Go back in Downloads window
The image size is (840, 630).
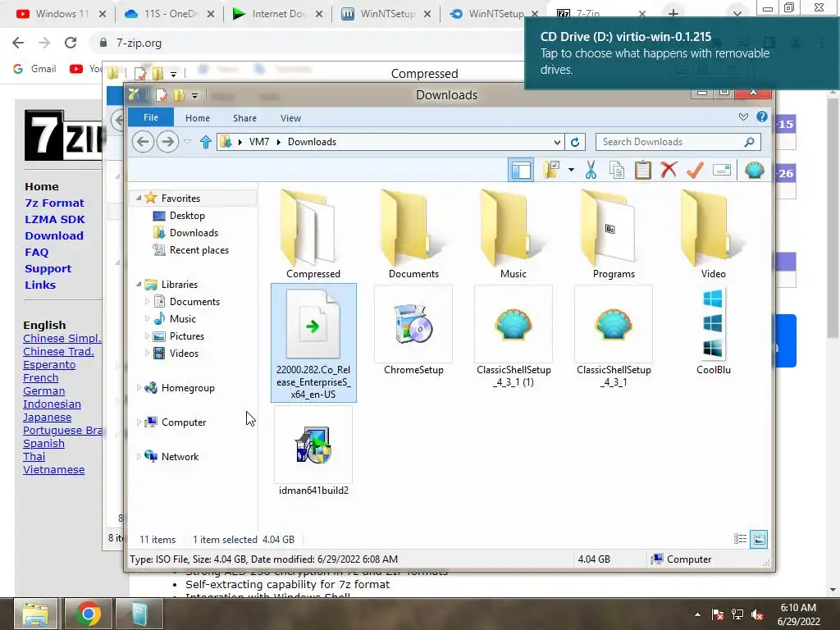[x=143, y=142]
